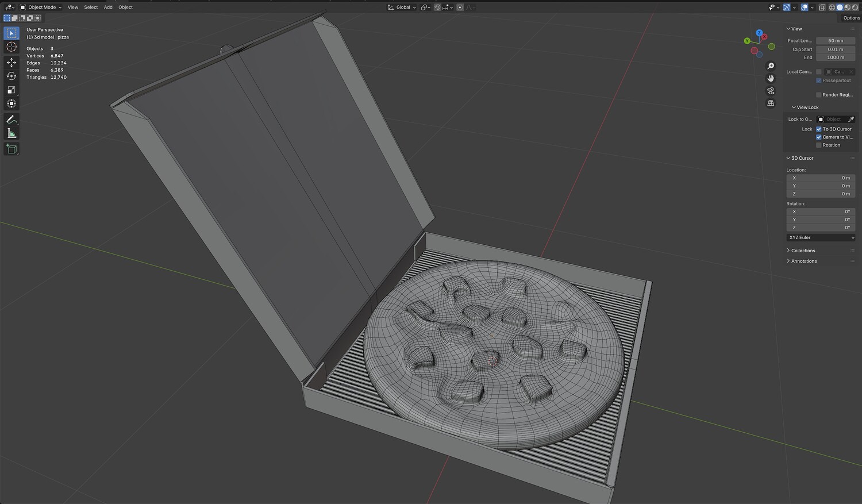Uncheck Camera to View lock
Image resolution: width=862 pixels, height=504 pixels.
point(819,137)
